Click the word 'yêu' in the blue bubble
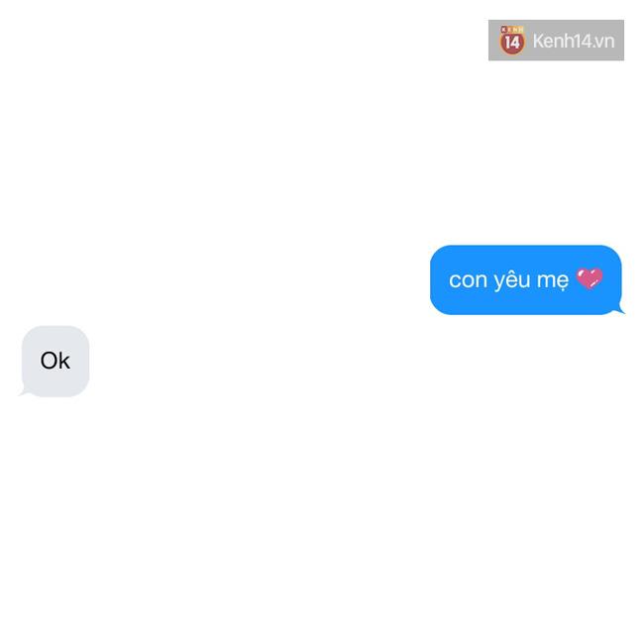Screen dimensions: 644x644 coord(512,280)
